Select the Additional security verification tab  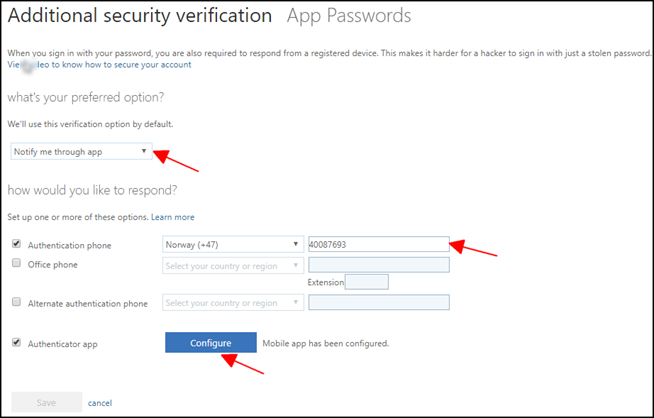(140, 16)
